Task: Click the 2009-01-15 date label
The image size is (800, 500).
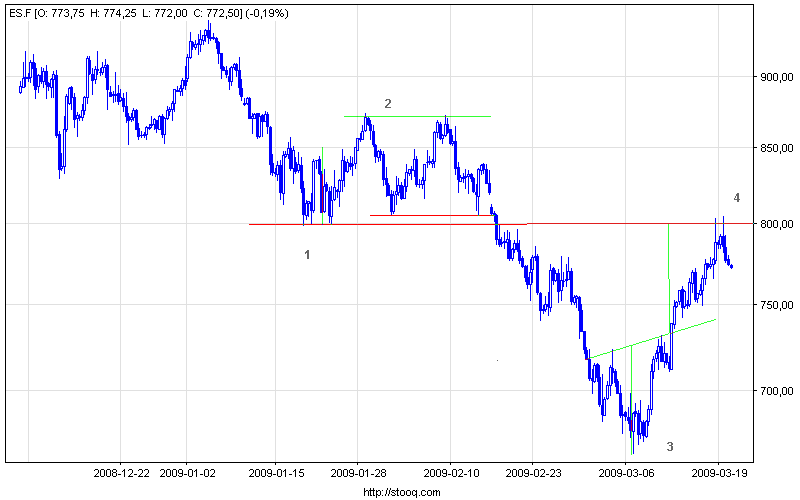Action: click(277, 473)
